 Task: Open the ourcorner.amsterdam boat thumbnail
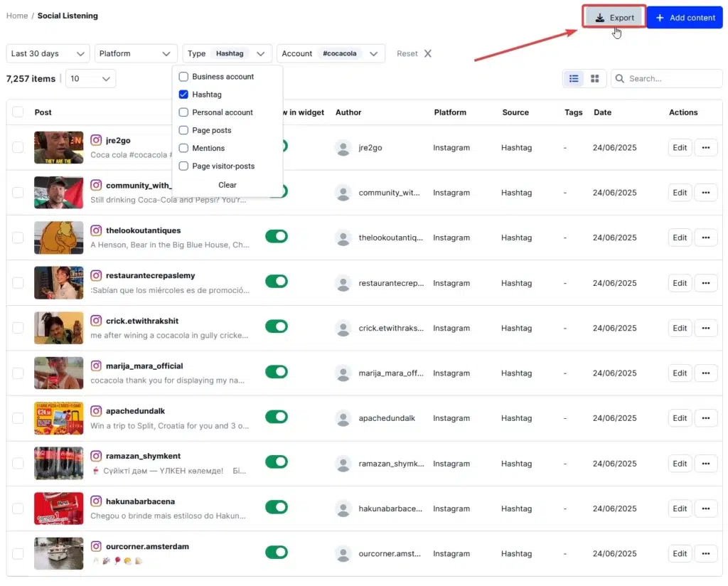point(58,553)
